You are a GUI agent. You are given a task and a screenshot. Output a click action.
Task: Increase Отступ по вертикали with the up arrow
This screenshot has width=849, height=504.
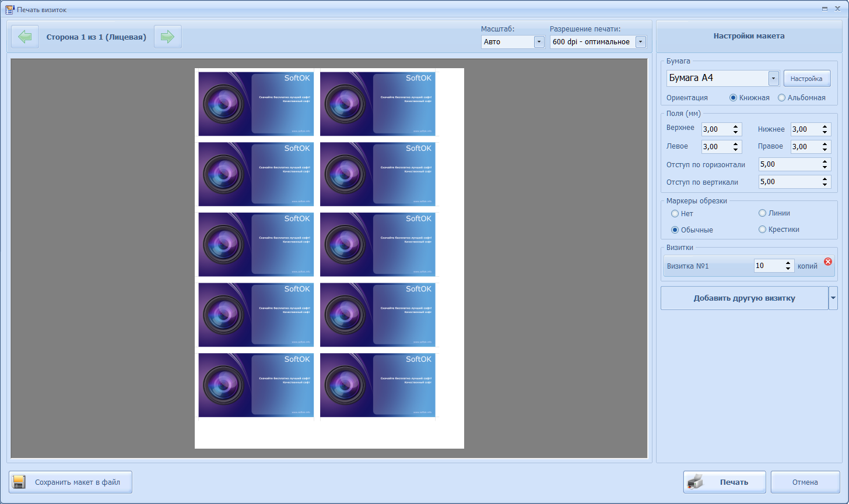tap(826, 179)
